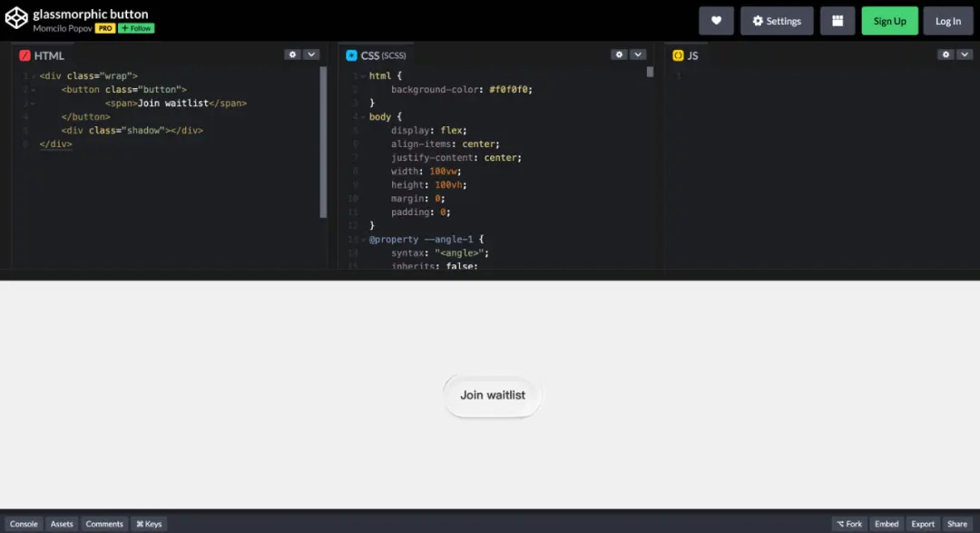
Task: Click the #f0f0f0 color value in CSS
Action: [510, 90]
